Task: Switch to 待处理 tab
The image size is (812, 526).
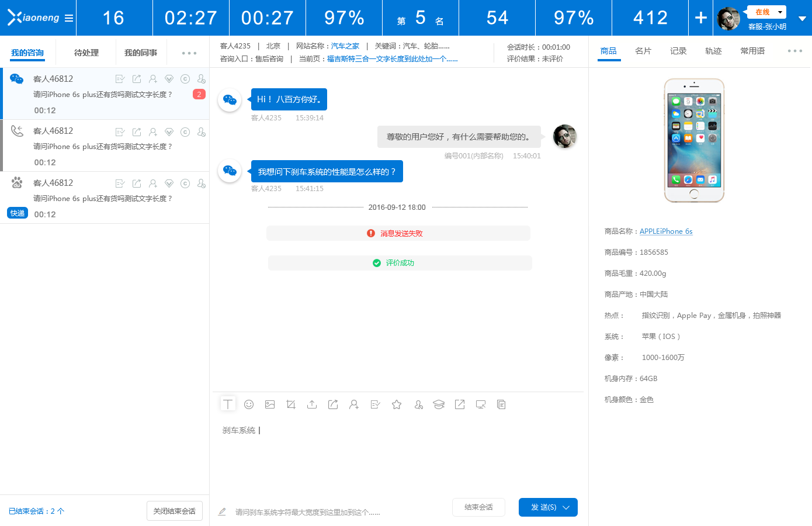Action: coord(86,53)
